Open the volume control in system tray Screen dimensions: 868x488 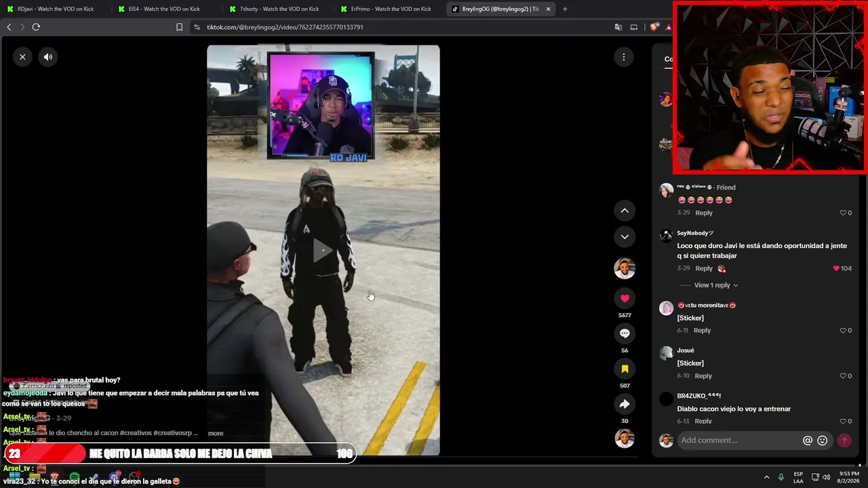pyautogui.click(x=826, y=477)
